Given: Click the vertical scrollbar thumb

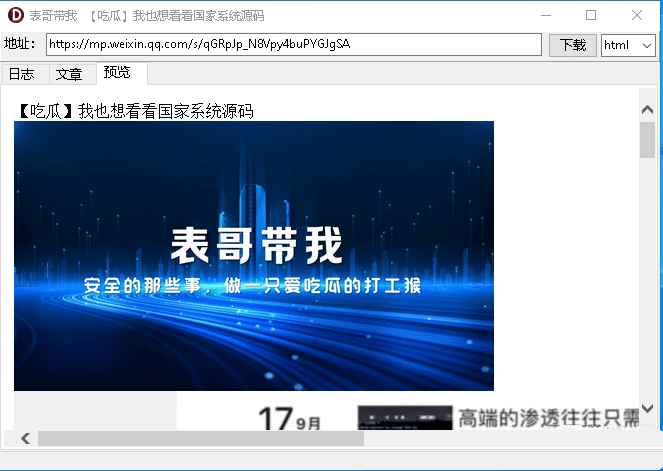Looking at the screenshot, I should tap(647, 140).
